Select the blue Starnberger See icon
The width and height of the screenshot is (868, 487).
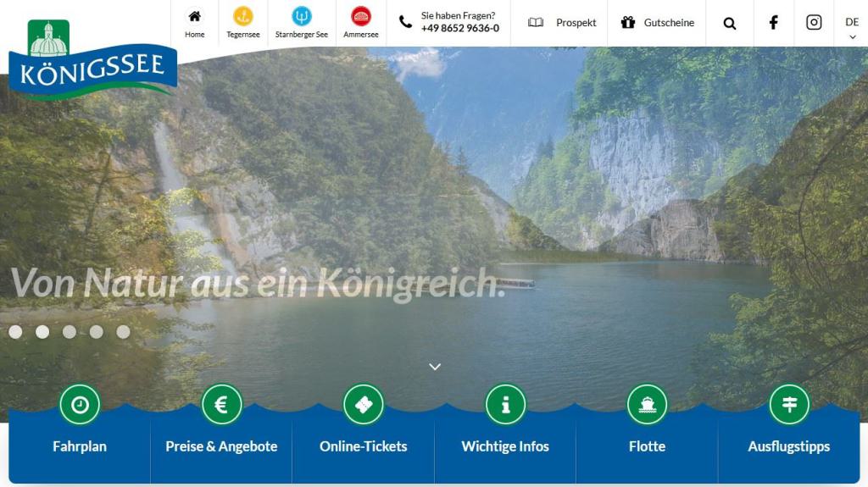coord(302,16)
